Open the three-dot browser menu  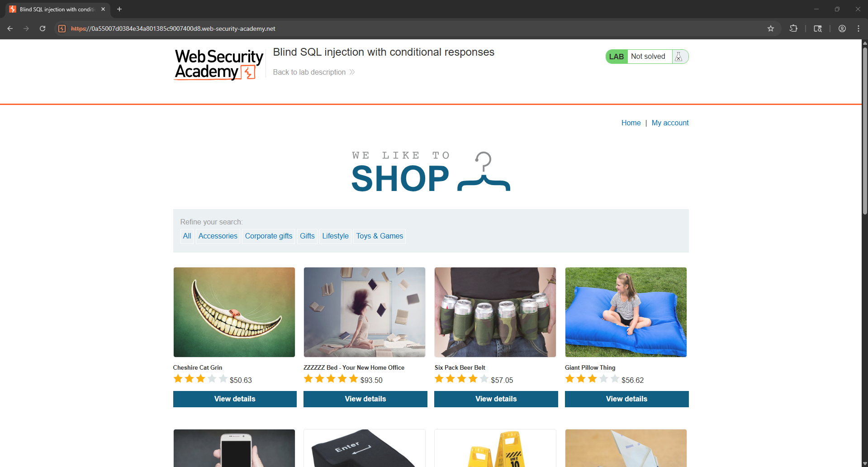859,29
